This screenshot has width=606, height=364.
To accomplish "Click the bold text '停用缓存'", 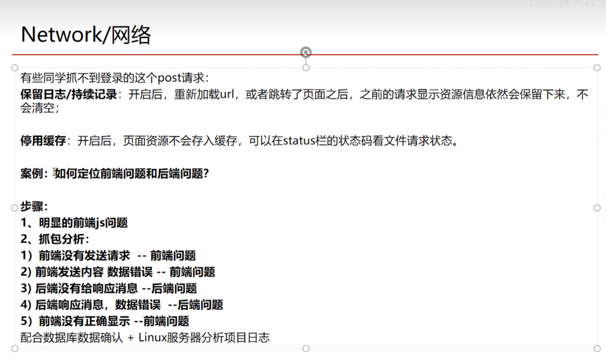I will pos(43,141).
